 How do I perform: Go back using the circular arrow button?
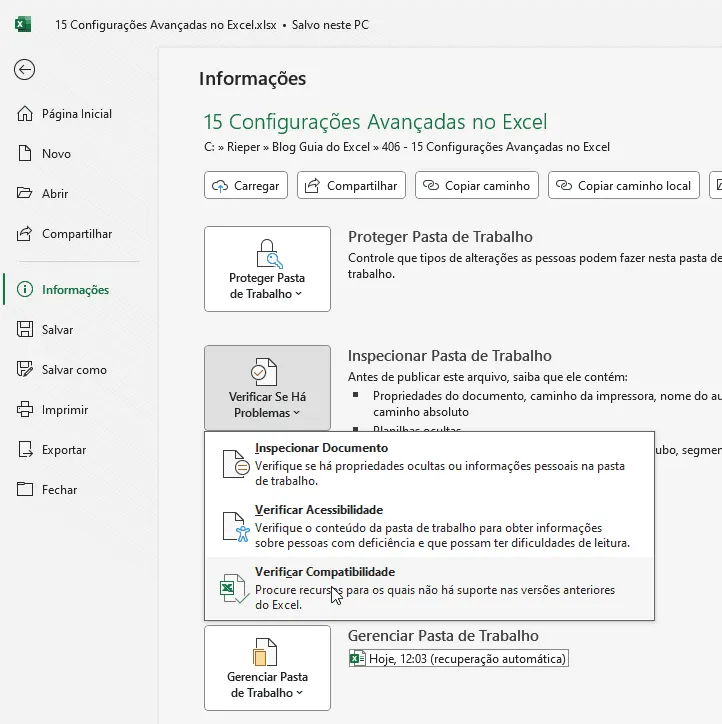[24, 70]
